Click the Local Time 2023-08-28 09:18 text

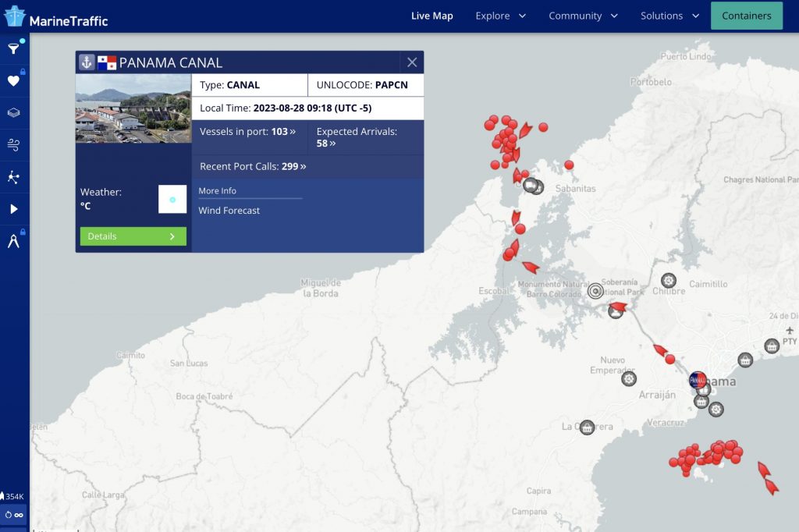(x=286, y=108)
